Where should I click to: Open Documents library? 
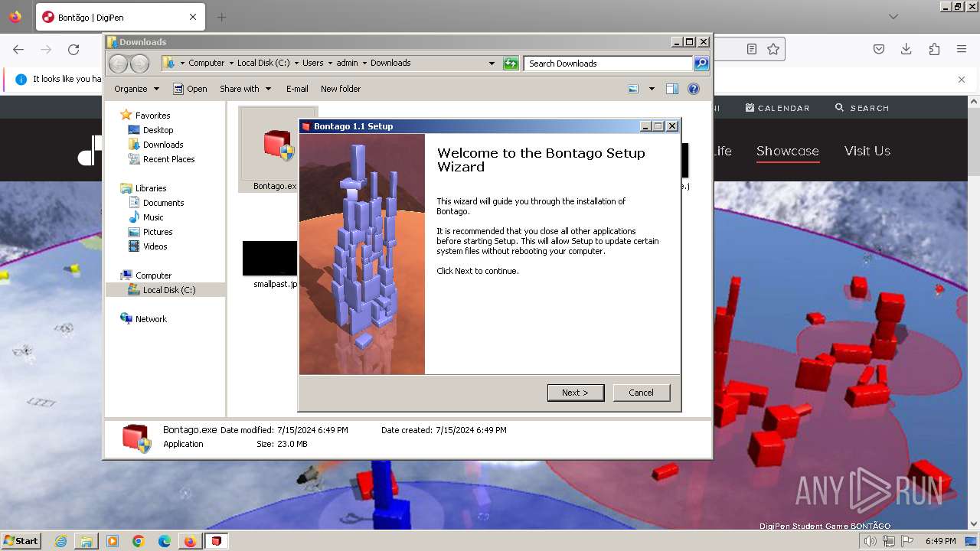click(163, 203)
